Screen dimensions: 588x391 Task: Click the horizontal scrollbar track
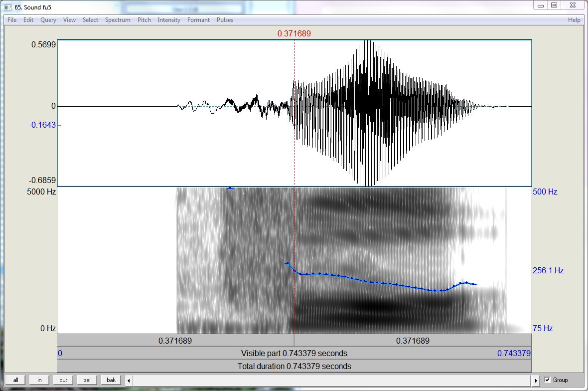332,381
